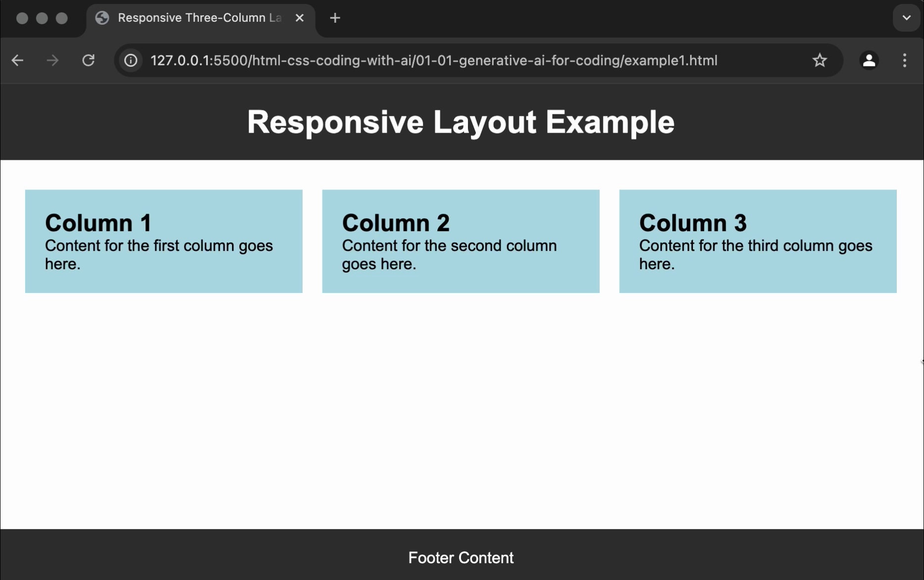The height and width of the screenshot is (580, 924).
Task: Click the Column 1 heading
Action: [x=98, y=223]
